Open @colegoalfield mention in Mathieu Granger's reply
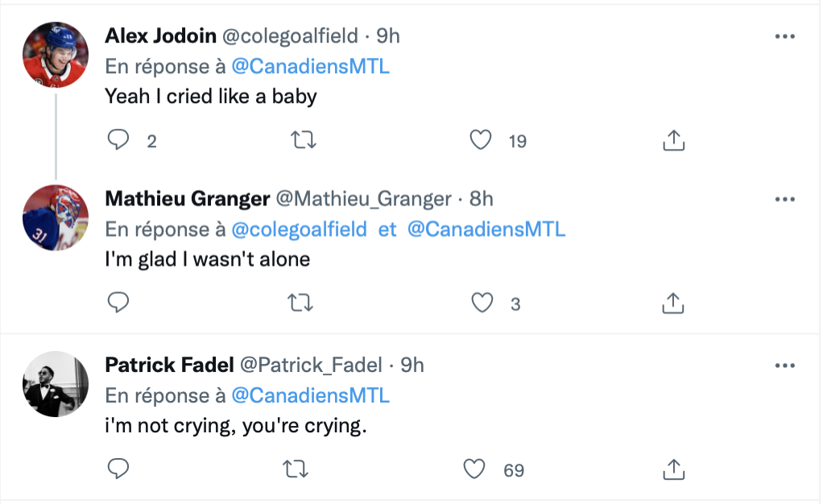Image resolution: width=823 pixels, height=504 pixels. click(304, 229)
